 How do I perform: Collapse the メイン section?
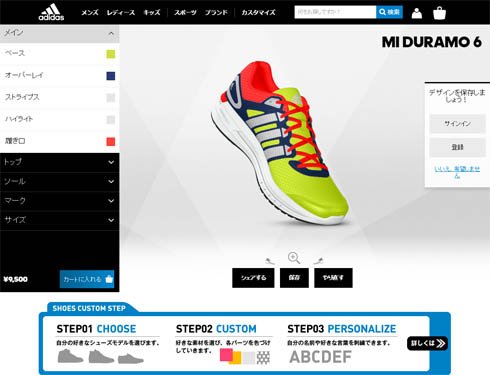click(60, 33)
